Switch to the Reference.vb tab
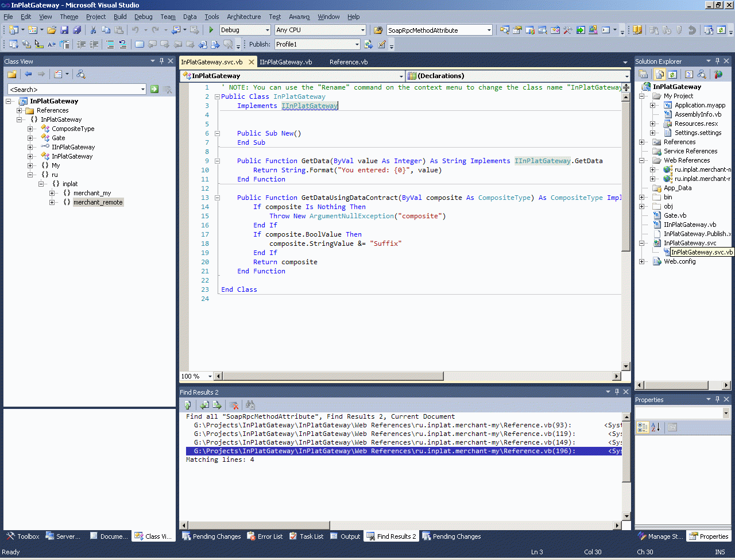 349,62
